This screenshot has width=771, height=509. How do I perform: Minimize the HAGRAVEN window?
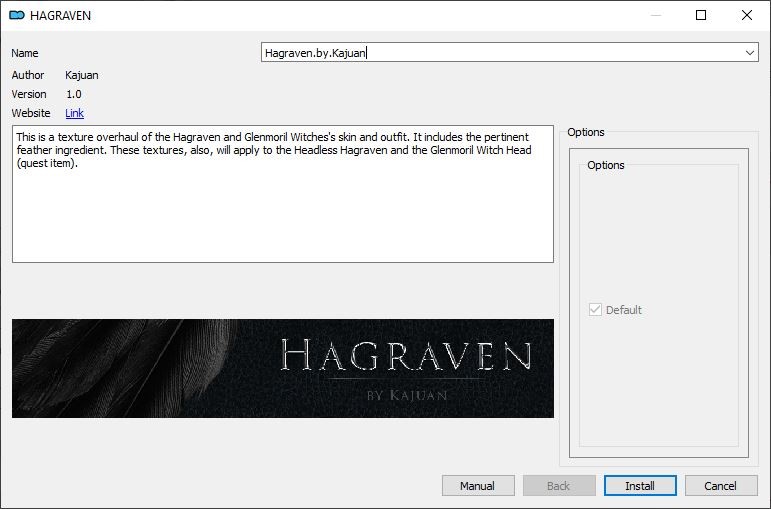655,15
